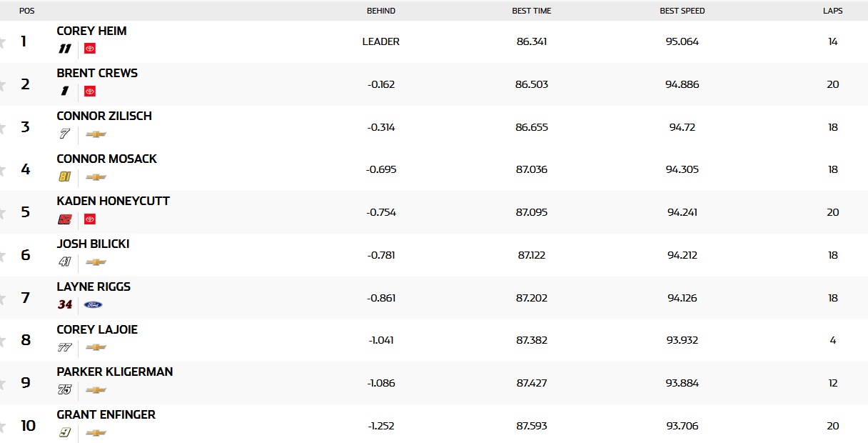This screenshot has width=868, height=443.
Task: Click the LAPS column header
Action: (832, 11)
